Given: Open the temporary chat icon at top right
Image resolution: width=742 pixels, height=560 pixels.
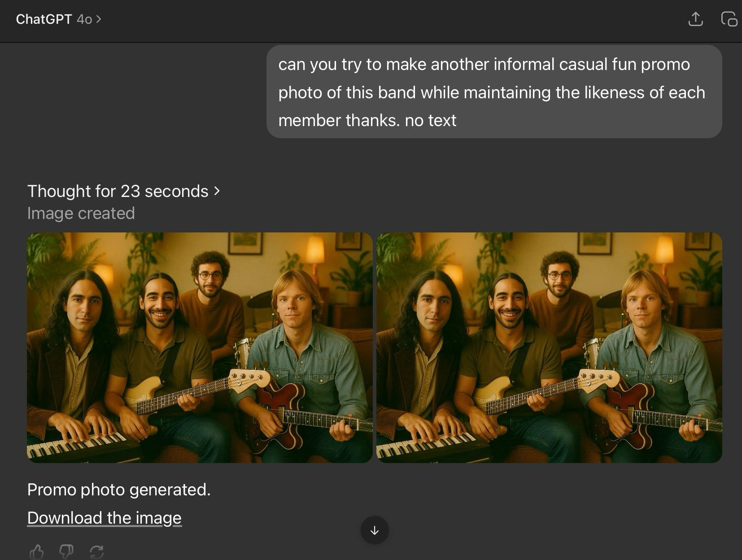Looking at the screenshot, I should tap(729, 19).
